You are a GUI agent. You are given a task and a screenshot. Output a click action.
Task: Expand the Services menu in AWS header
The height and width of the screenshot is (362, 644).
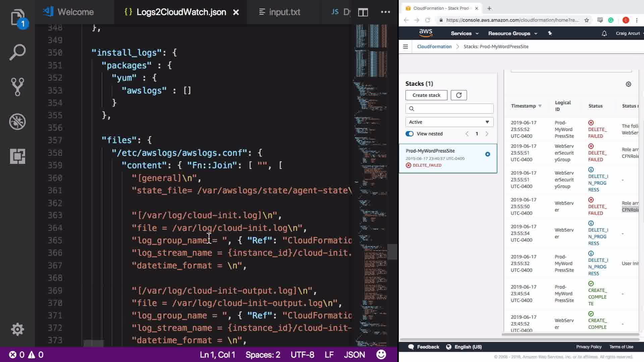point(464,33)
